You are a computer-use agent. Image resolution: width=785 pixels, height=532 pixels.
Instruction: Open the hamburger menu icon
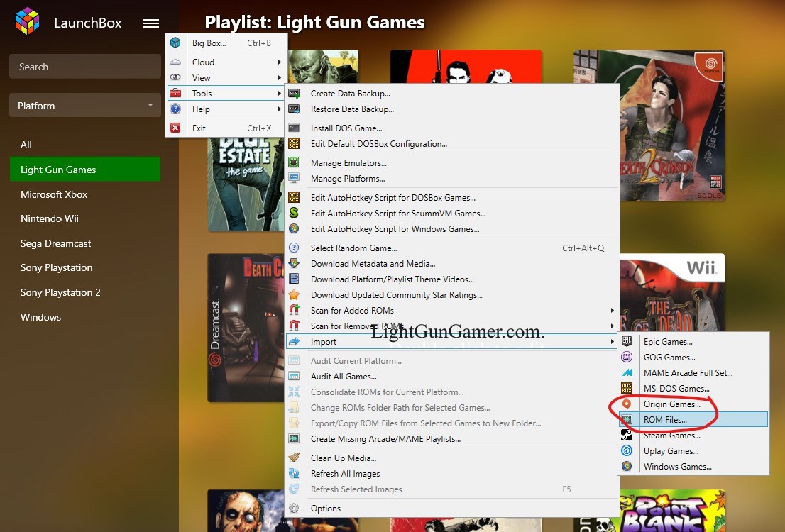click(x=151, y=23)
